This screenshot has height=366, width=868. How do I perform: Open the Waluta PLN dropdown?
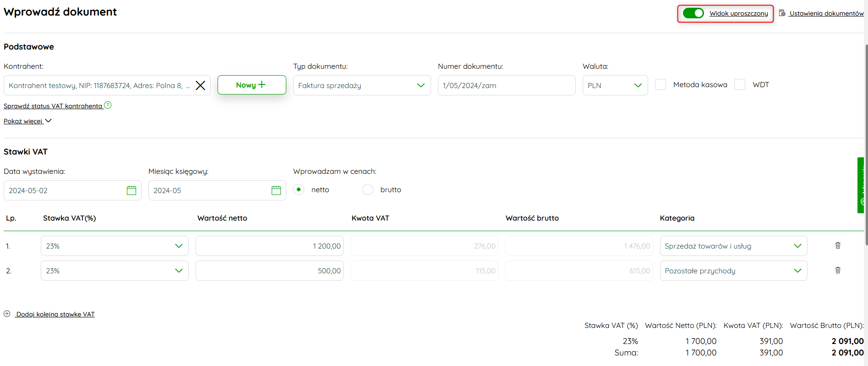[615, 85]
